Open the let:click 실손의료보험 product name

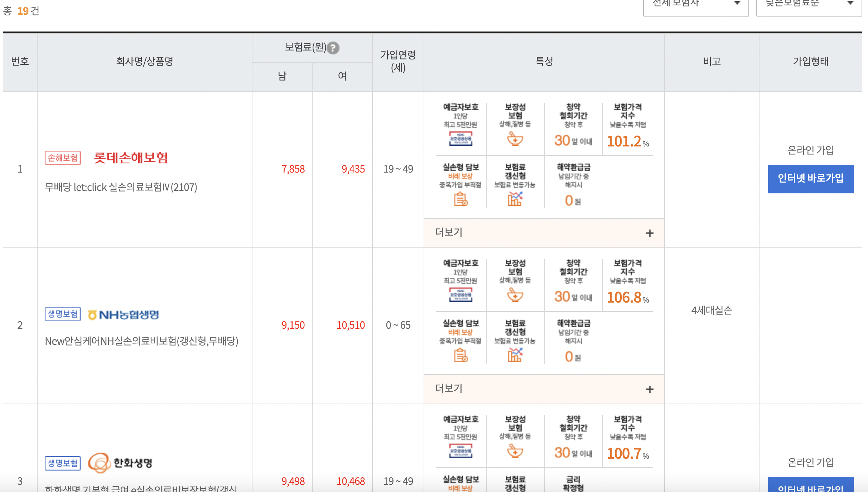[121, 187]
